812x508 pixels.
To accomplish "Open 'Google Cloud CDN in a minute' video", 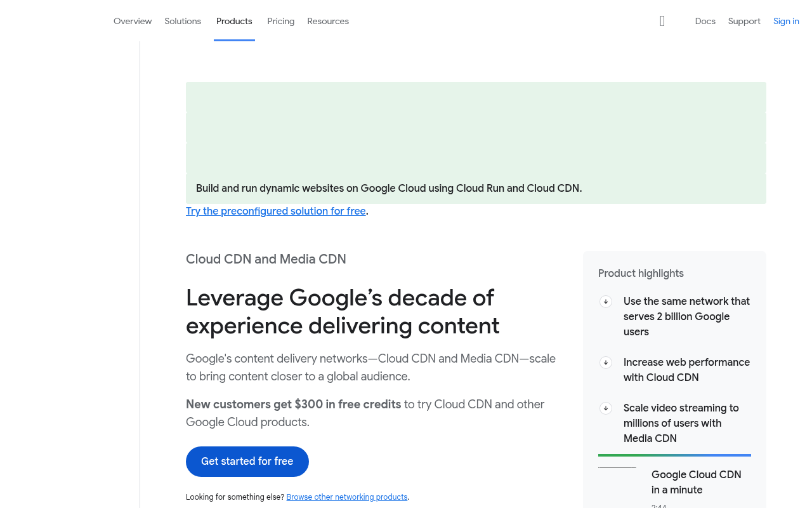I will pyautogui.click(x=697, y=482).
